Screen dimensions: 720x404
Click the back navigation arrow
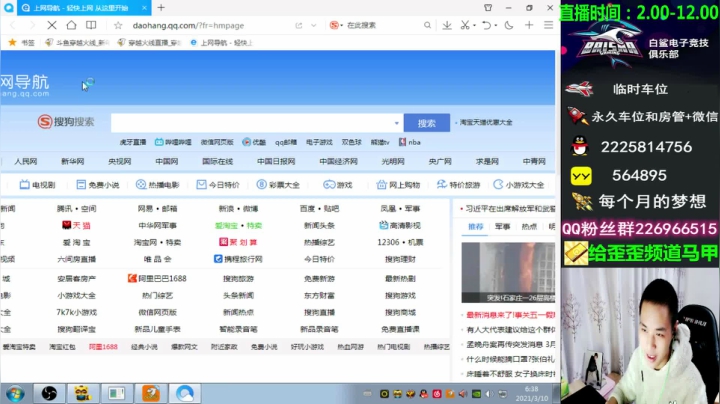click(x=13, y=25)
